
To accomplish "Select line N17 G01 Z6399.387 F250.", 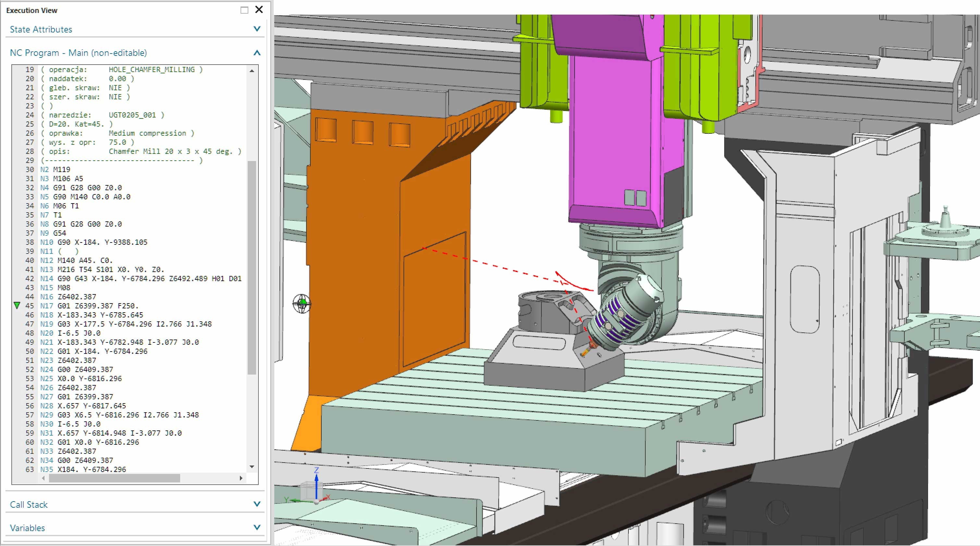I will tap(89, 306).
